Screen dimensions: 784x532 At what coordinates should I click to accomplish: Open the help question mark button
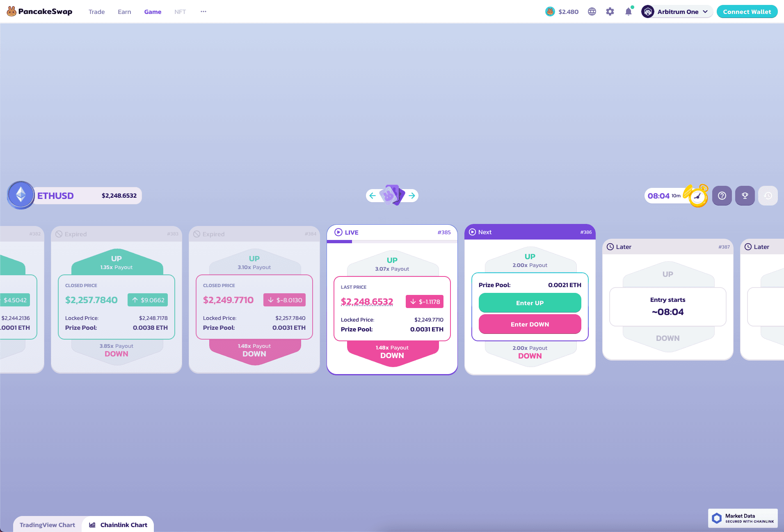[x=722, y=196]
